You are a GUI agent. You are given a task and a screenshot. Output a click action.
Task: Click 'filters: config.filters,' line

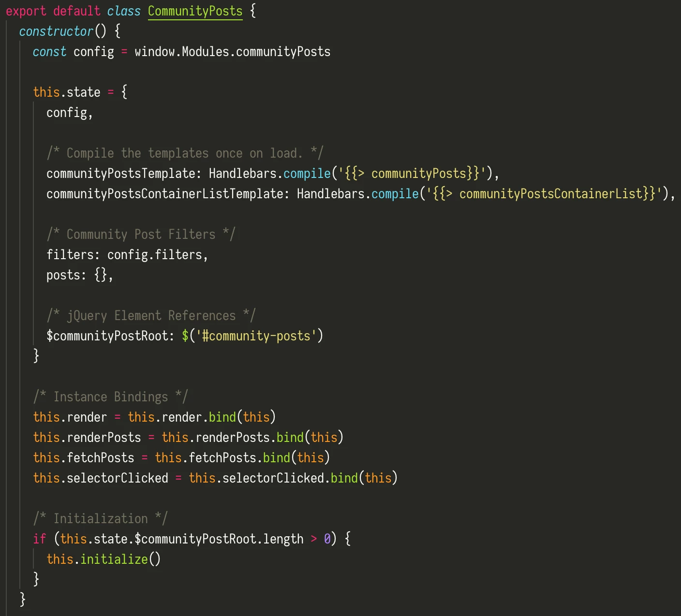coord(127,255)
